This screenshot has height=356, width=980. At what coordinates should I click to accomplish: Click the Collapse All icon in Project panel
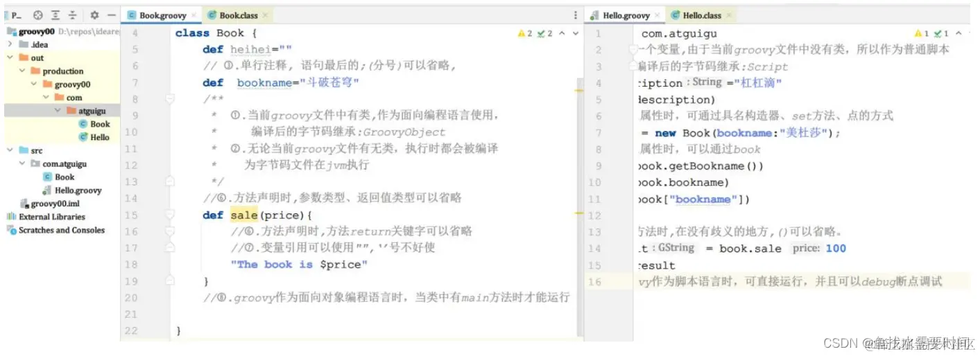click(x=72, y=15)
